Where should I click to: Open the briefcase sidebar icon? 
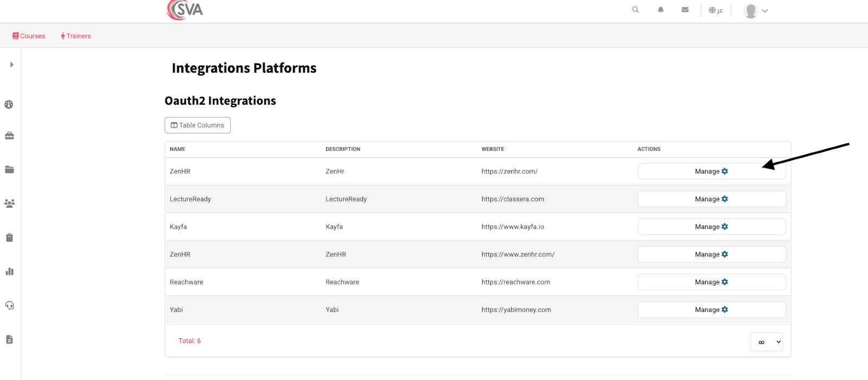point(9,136)
